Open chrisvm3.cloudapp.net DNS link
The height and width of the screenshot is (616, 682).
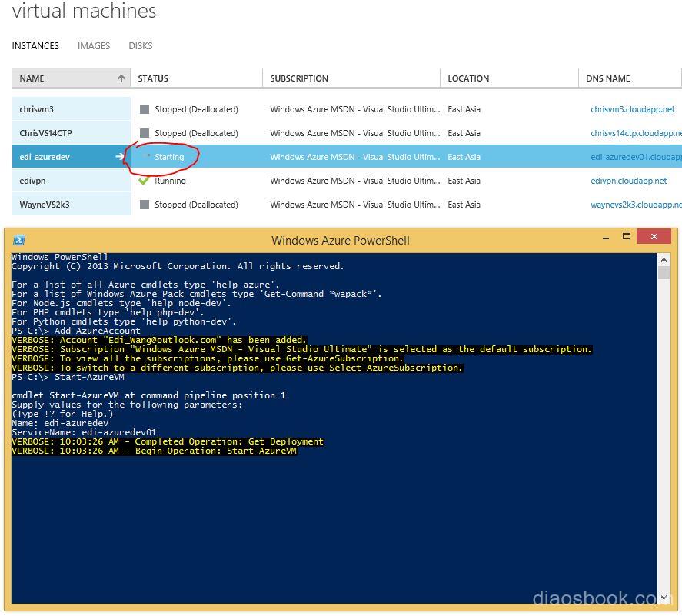pos(633,109)
